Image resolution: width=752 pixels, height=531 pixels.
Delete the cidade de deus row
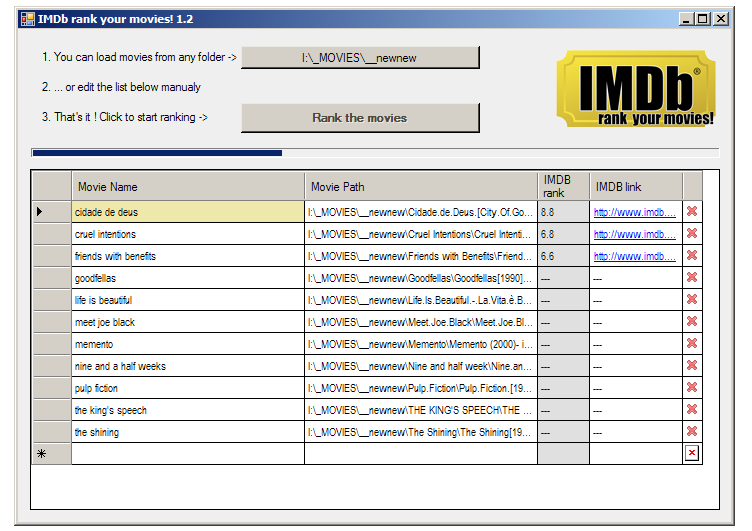coord(692,212)
